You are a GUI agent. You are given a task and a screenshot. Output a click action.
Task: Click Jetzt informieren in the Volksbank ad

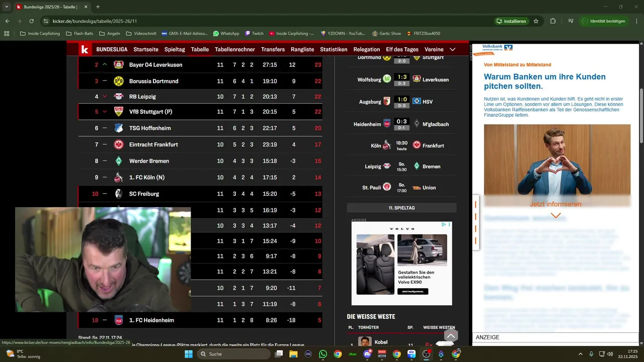coord(555,204)
